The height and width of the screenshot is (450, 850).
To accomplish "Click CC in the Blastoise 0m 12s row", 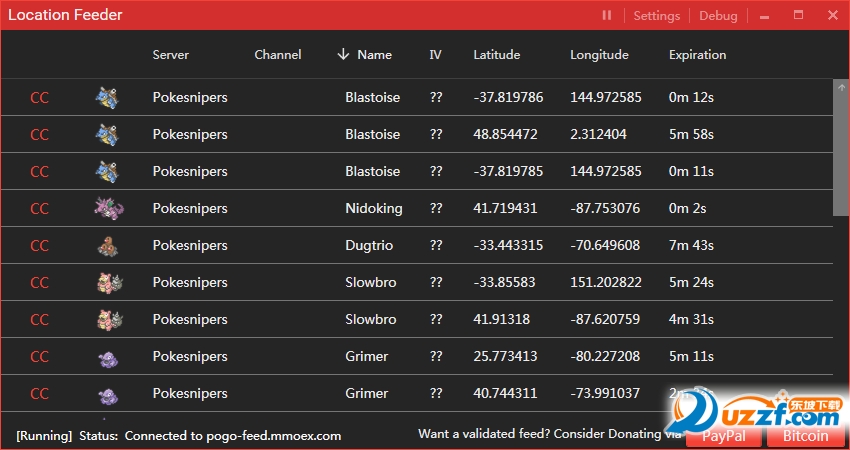I will 39,98.
